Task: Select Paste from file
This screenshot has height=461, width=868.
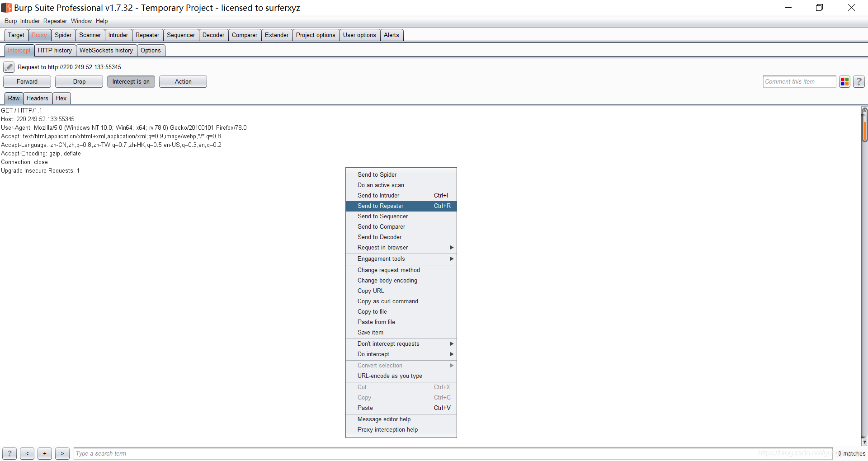Action: pos(401,322)
